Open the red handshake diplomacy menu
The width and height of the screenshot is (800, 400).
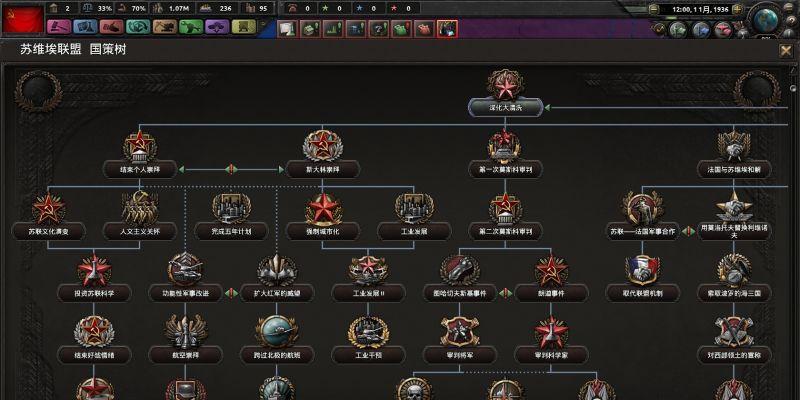point(112,27)
